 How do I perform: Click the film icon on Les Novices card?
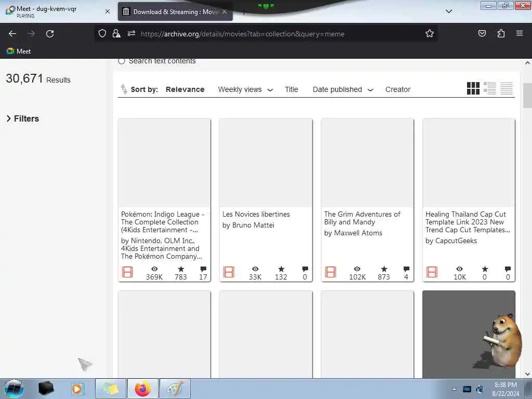click(x=229, y=272)
